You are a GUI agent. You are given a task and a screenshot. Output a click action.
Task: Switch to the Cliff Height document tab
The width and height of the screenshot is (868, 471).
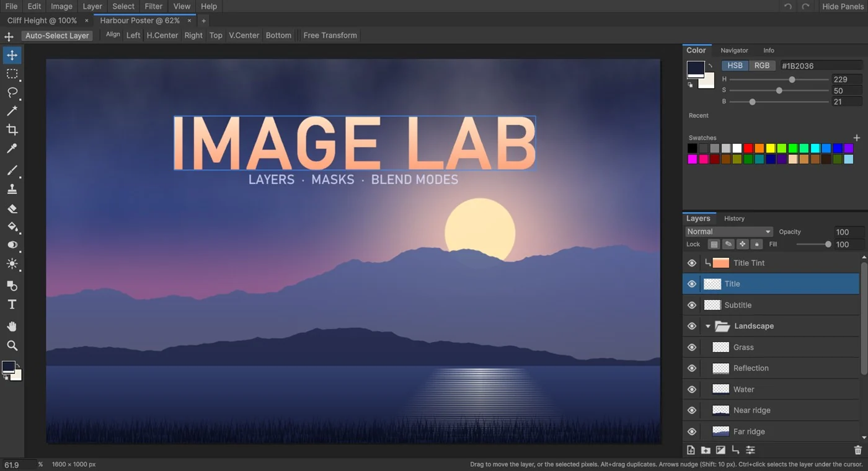42,20
